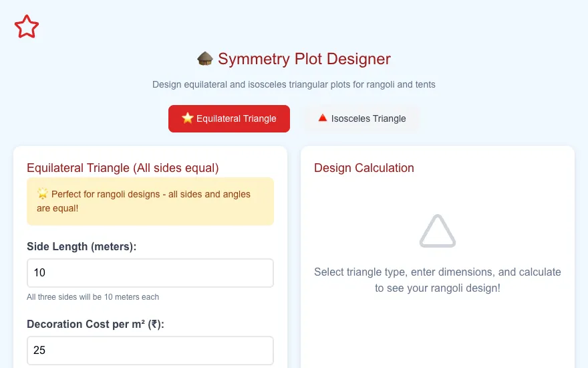Screen dimensions: 588x368
Task: Focus the Decoration Cost per m² field
Action: (150, 351)
